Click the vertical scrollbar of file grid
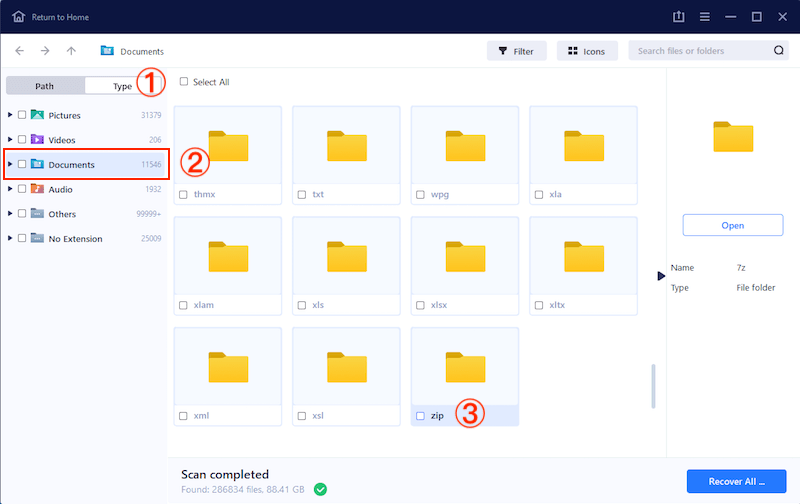This screenshot has width=800, height=504. [x=653, y=386]
